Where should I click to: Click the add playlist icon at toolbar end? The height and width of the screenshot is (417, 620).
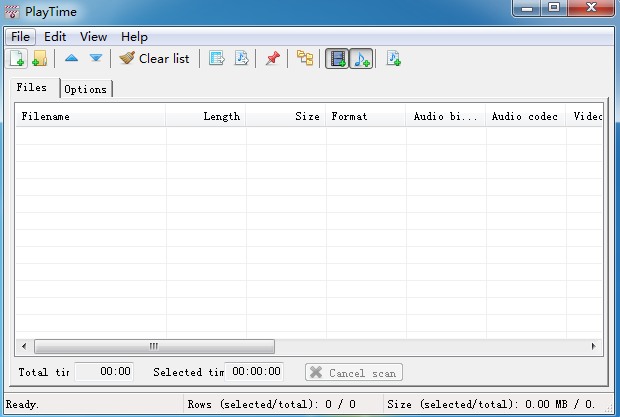394,59
